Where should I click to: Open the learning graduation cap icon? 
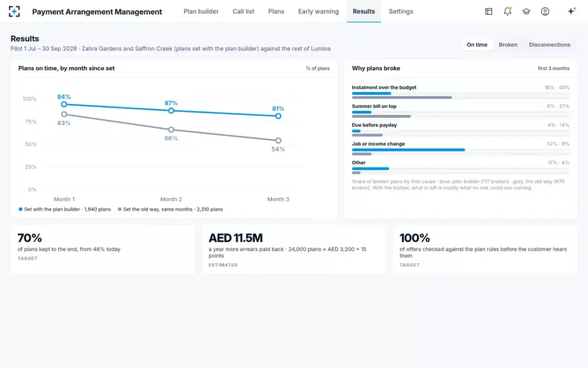pyautogui.click(x=526, y=11)
